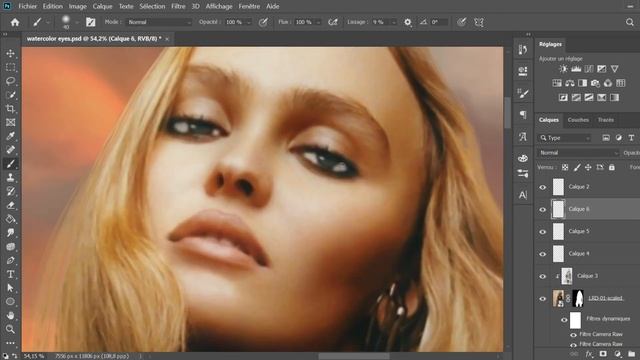
Task: Close the watercolor eyes.psd tab
Action: coord(167,39)
